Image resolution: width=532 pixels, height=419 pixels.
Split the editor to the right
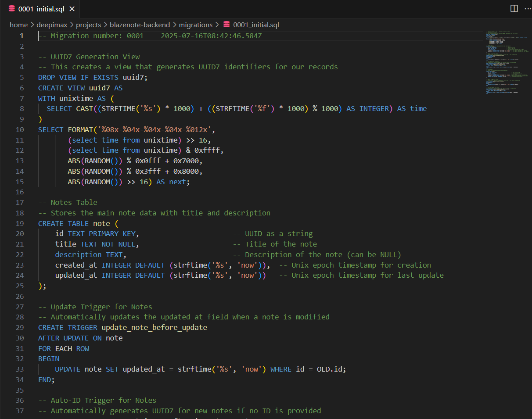[x=514, y=8]
